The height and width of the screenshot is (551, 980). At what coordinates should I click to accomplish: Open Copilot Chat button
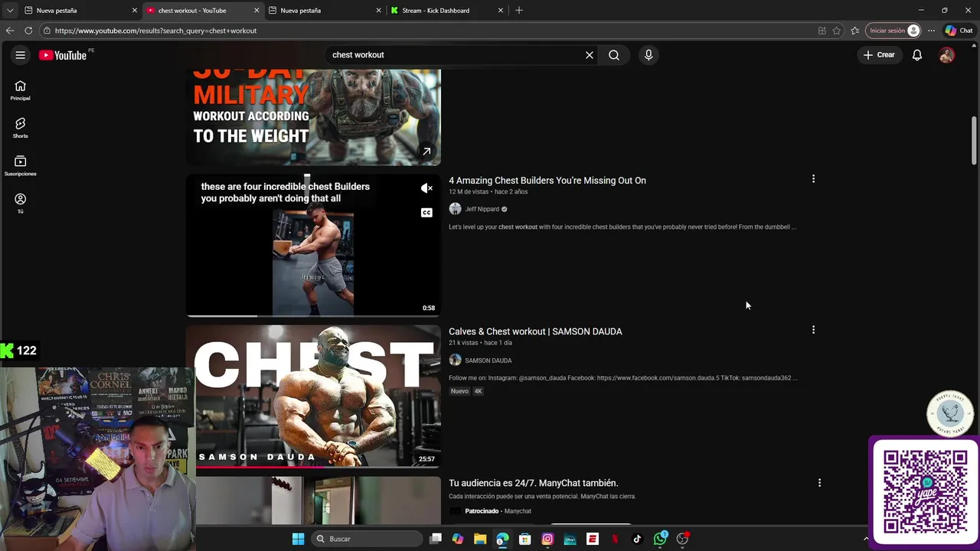[959, 31]
